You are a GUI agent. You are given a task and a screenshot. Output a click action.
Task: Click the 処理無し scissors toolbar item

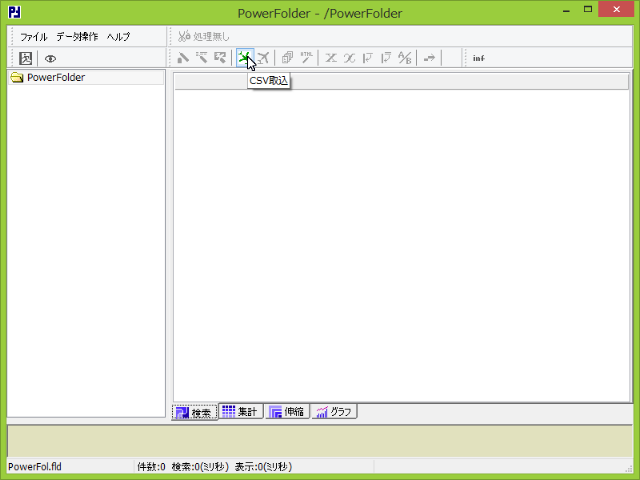[x=204, y=36]
